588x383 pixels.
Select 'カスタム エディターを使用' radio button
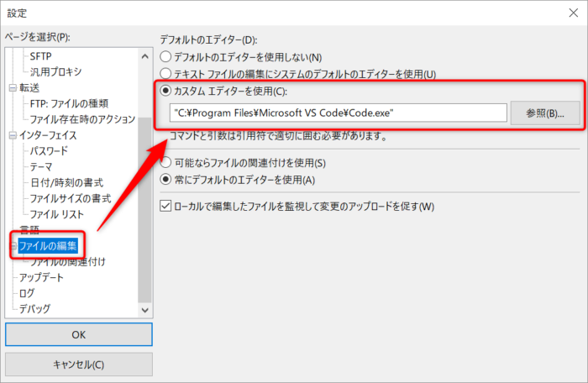click(165, 92)
